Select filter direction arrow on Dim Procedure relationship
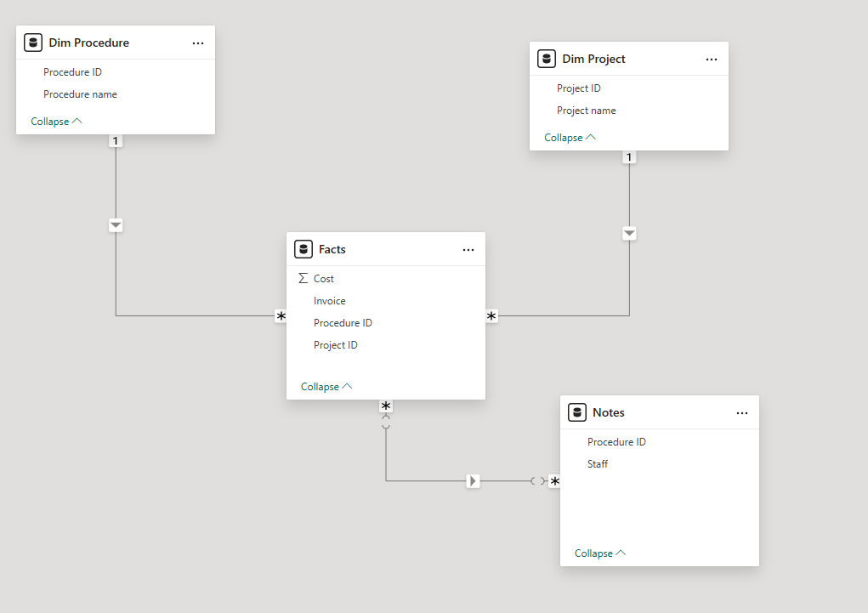Image resolution: width=868 pixels, height=613 pixels. (x=116, y=225)
